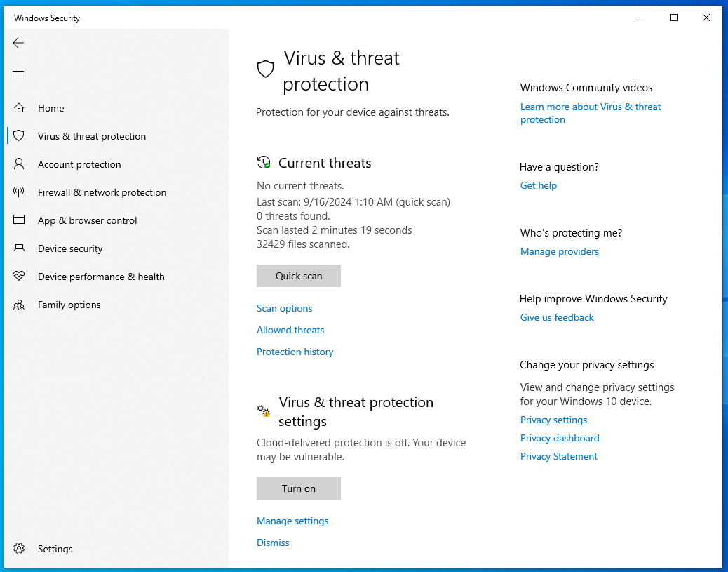Screen dimensions: 728x572
Task: Click the Settings gear icon
Action: [18, 548]
